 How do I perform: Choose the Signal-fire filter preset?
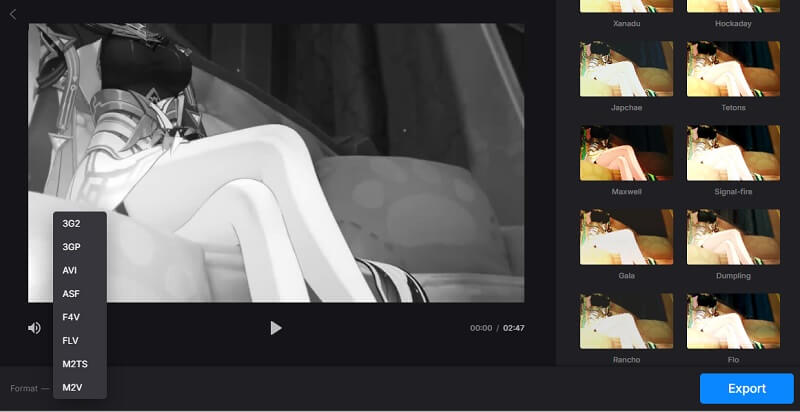[733, 152]
